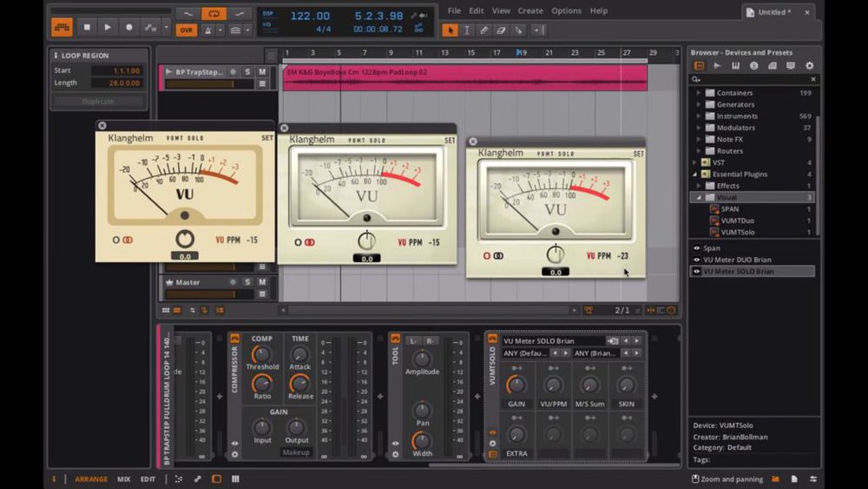Expand the Containers folder in browser
868x489 pixels.
(x=699, y=93)
